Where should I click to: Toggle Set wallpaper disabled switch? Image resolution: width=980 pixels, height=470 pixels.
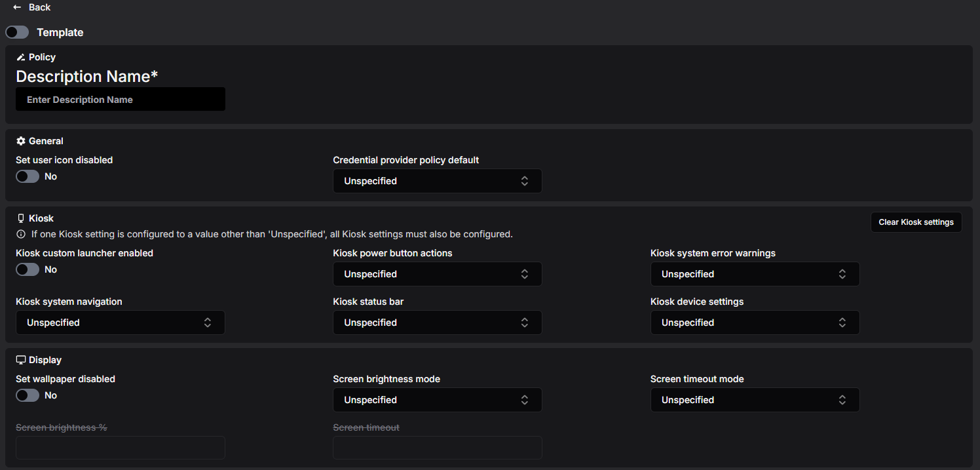click(x=28, y=395)
